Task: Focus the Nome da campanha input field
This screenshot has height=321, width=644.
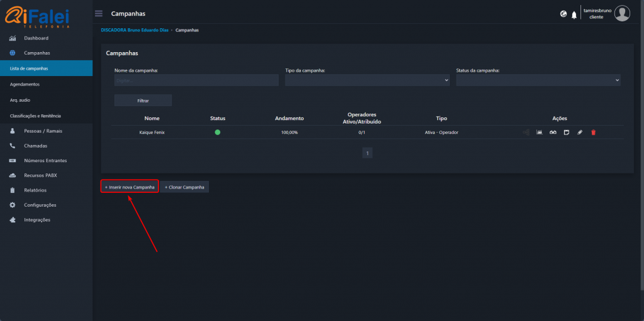Action: coord(196,80)
